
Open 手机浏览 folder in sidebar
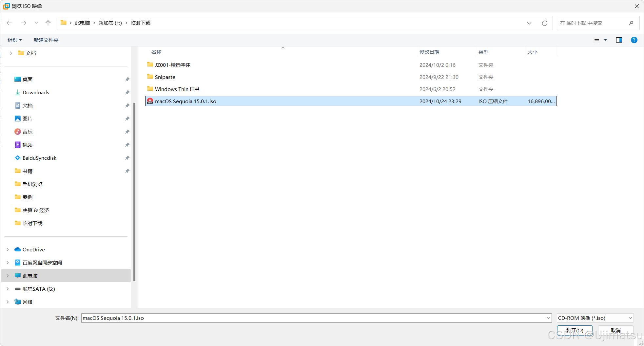(x=32, y=184)
